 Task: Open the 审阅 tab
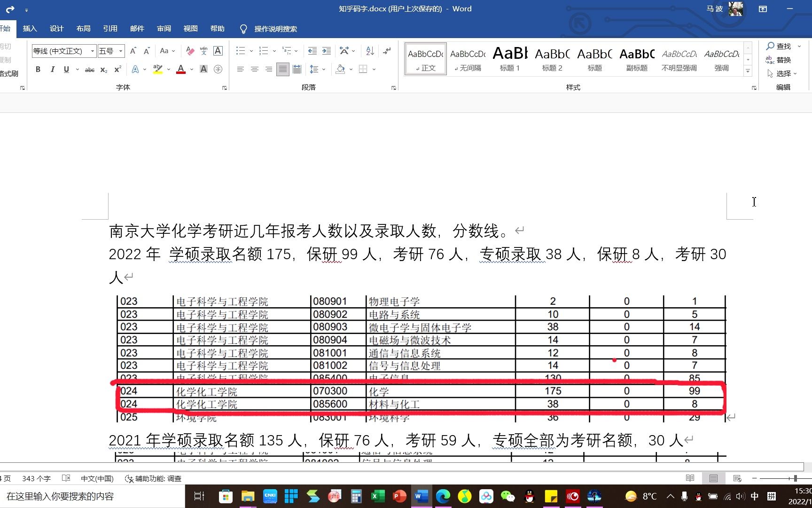(164, 29)
